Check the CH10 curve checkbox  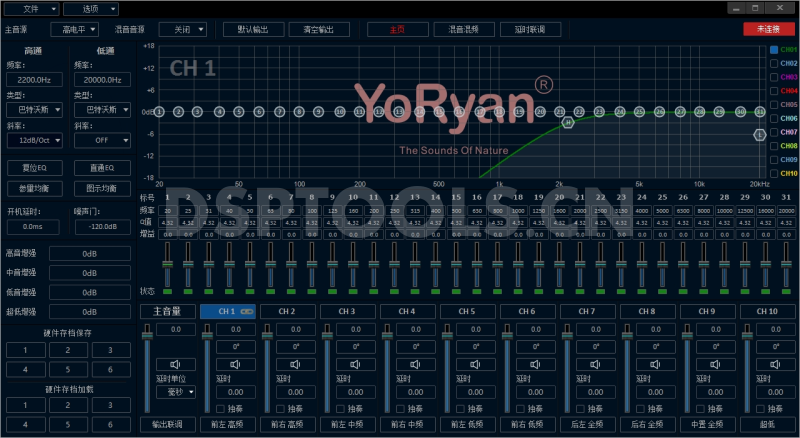(x=774, y=174)
